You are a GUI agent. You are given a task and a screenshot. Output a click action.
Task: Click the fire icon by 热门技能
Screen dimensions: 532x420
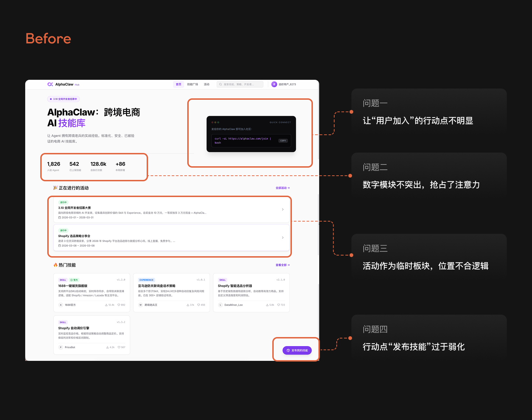(55, 265)
